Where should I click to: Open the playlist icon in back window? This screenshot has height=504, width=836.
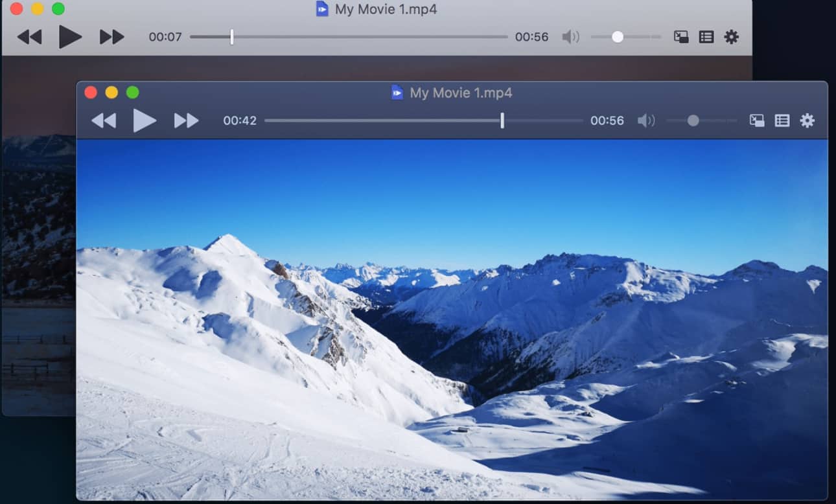[x=706, y=37]
